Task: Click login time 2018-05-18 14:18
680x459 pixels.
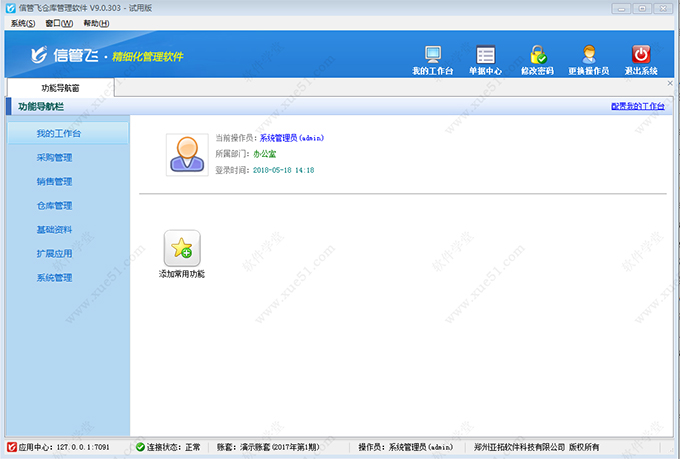Action: click(x=284, y=170)
